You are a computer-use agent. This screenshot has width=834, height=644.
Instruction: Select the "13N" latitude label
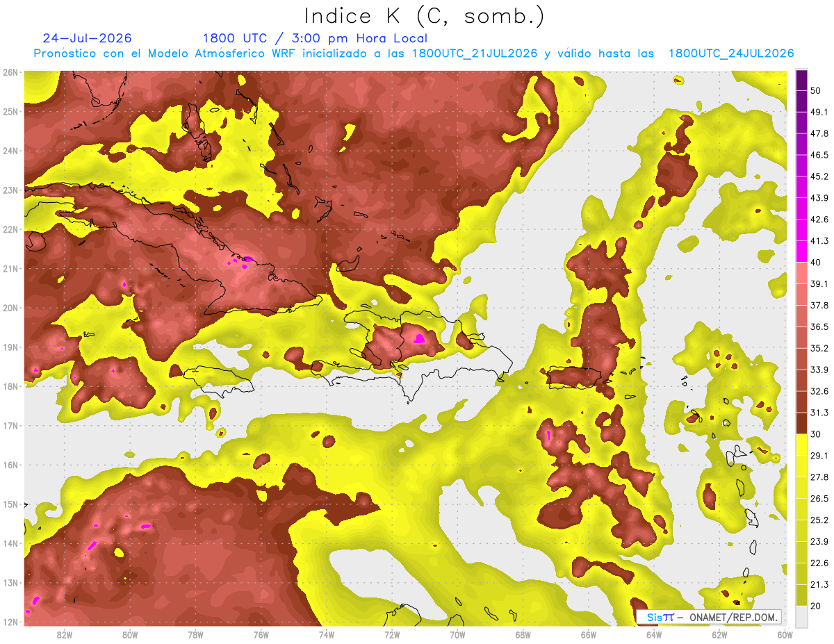click(x=10, y=583)
